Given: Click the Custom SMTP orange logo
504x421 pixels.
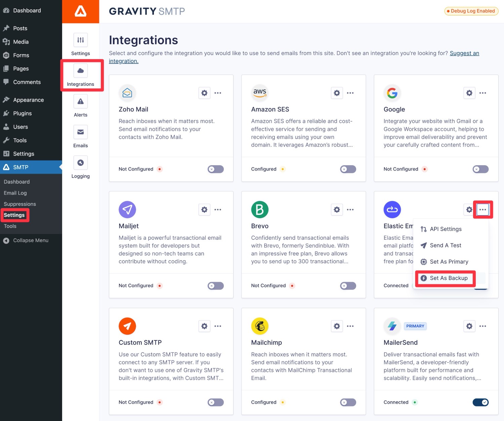Looking at the screenshot, I should point(127,326).
